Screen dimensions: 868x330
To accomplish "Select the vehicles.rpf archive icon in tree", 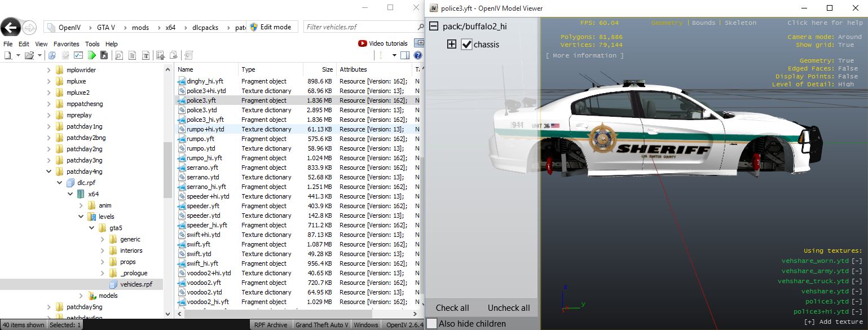I will pyautogui.click(x=113, y=284).
